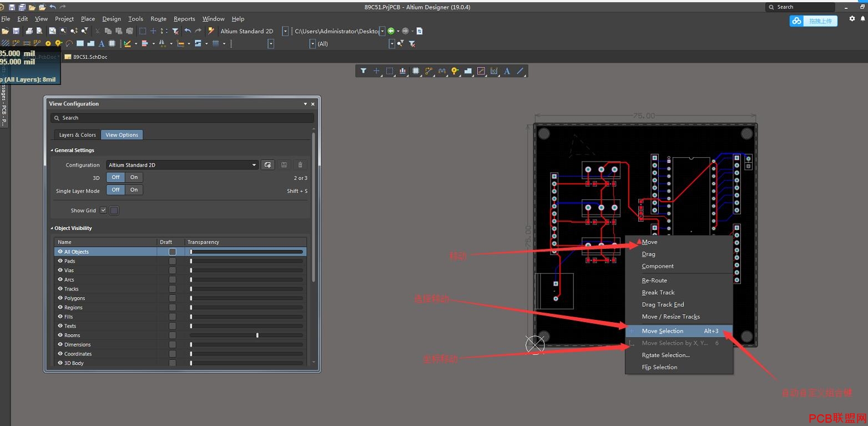This screenshot has height=426, width=868.
Task: Toggle visibility eye for Arcs
Action: 59,279
